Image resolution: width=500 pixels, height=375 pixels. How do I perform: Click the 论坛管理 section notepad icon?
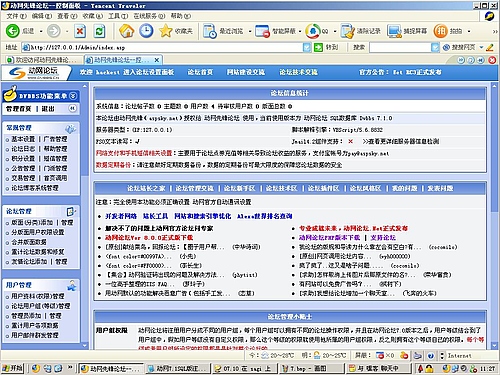[71, 212]
